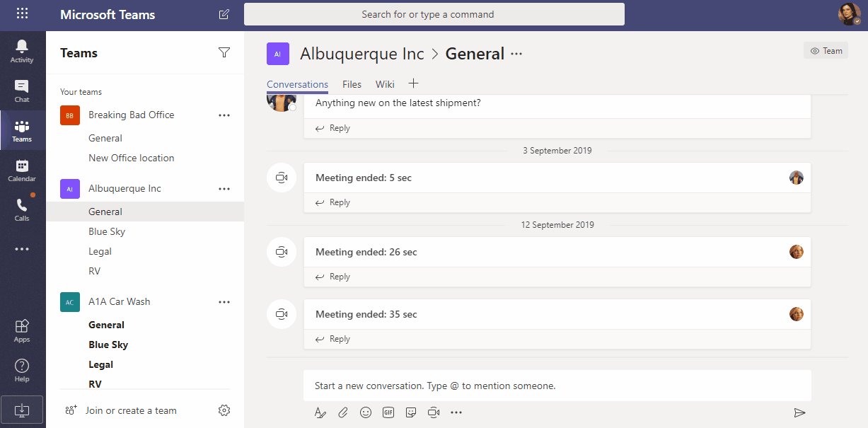Viewport: 868px width, 428px height.
Task: Open Calls in the sidebar
Action: (22, 209)
